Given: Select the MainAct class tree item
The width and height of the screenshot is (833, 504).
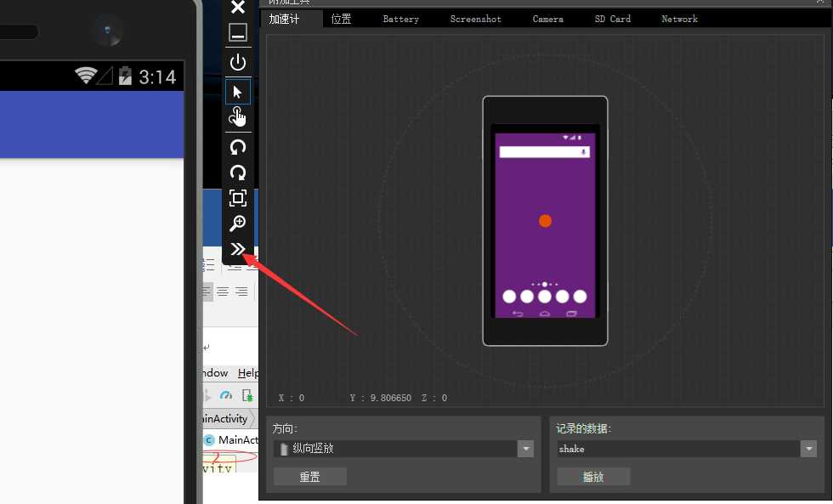Looking at the screenshot, I should click(231, 439).
